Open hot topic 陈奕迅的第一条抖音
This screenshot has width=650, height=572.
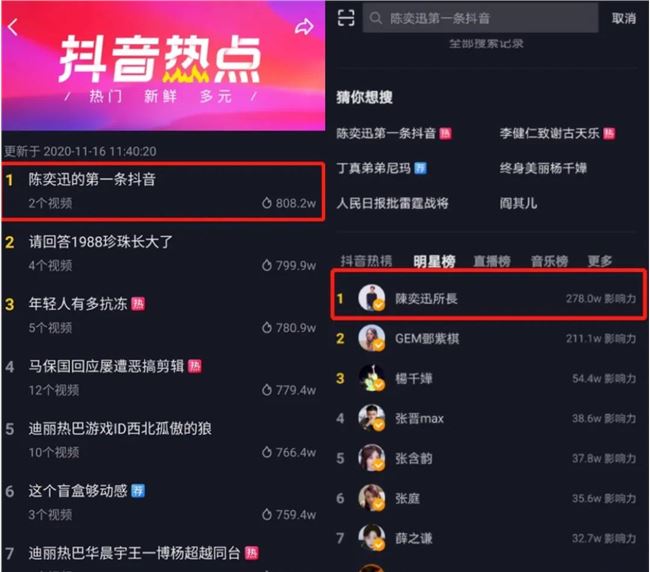click(x=162, y=191)
